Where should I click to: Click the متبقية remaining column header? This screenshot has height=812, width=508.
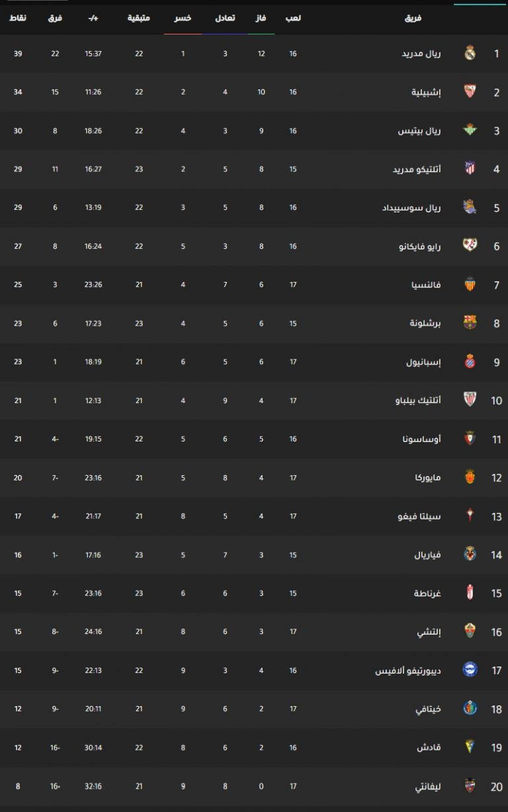click(139, 18)
